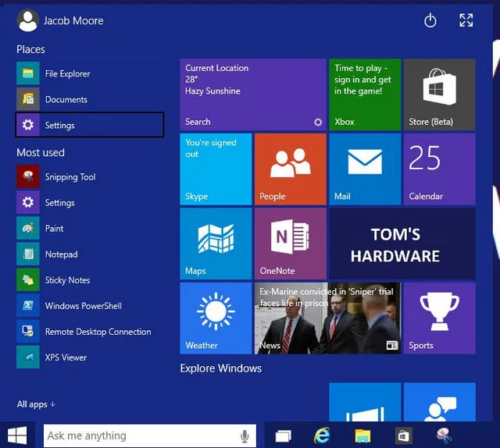Open Notepad from Most used
500x448 pixels.
tap(90, 254)
